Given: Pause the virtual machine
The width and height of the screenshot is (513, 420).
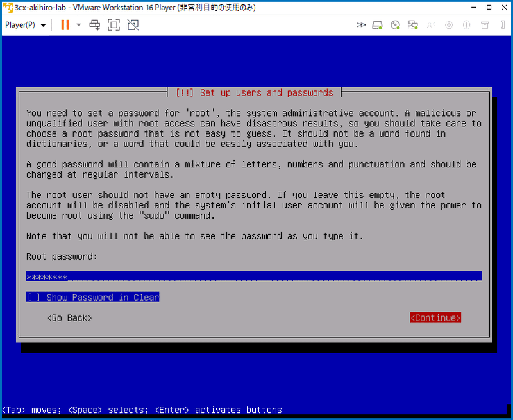Looking at the screenshot, I should [65, 25].
